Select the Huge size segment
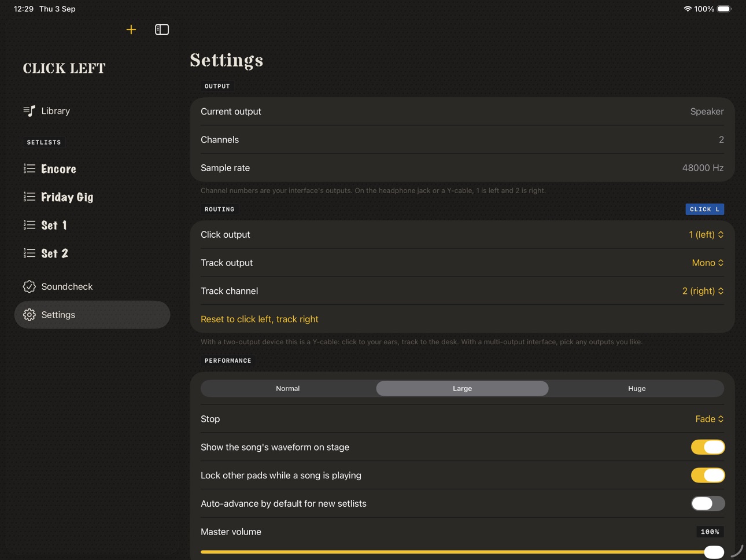 point(637,388)
